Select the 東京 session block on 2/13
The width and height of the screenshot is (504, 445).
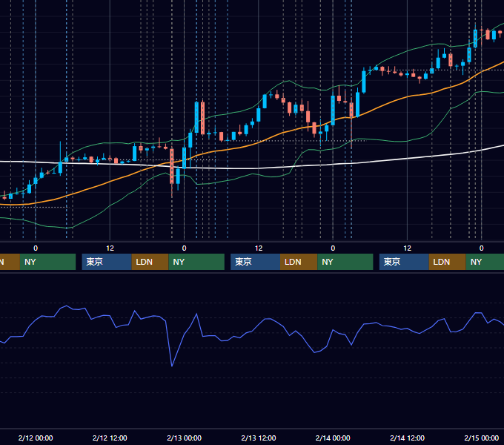pos(255,262)
